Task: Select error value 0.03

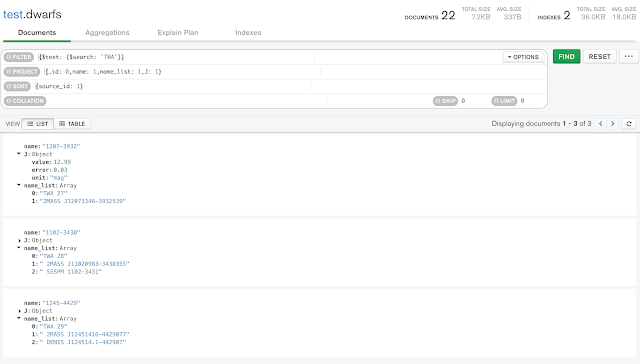Action: (x=60, y=170)
